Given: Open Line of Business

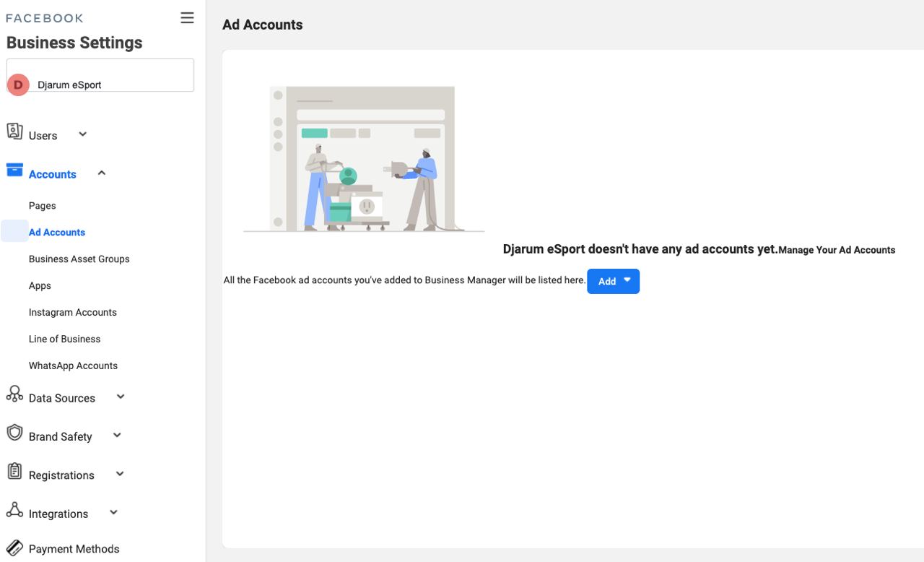Looking at the screenshot, I should pyautogui.click(x=65, y=340).
